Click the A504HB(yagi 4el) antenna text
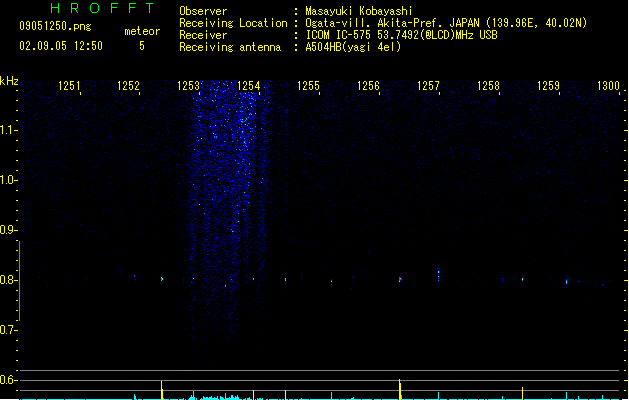 [353, 47]
